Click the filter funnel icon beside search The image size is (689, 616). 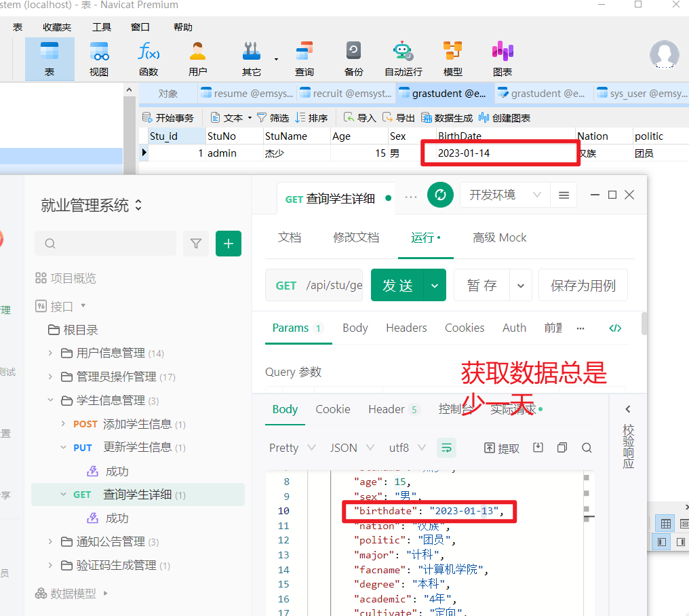(196, 244)
